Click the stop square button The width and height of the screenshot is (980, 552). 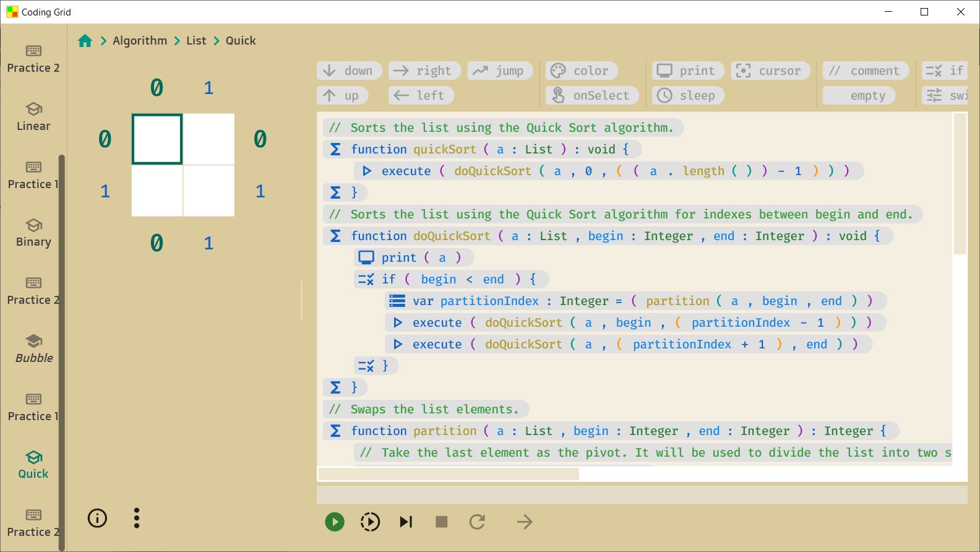click(x=441, y=522)
